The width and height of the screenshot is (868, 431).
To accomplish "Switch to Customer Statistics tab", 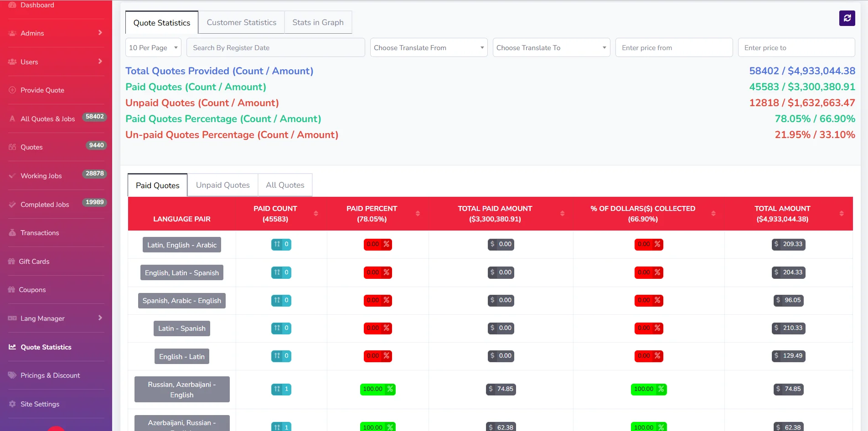I will click(x=241, y=22).
